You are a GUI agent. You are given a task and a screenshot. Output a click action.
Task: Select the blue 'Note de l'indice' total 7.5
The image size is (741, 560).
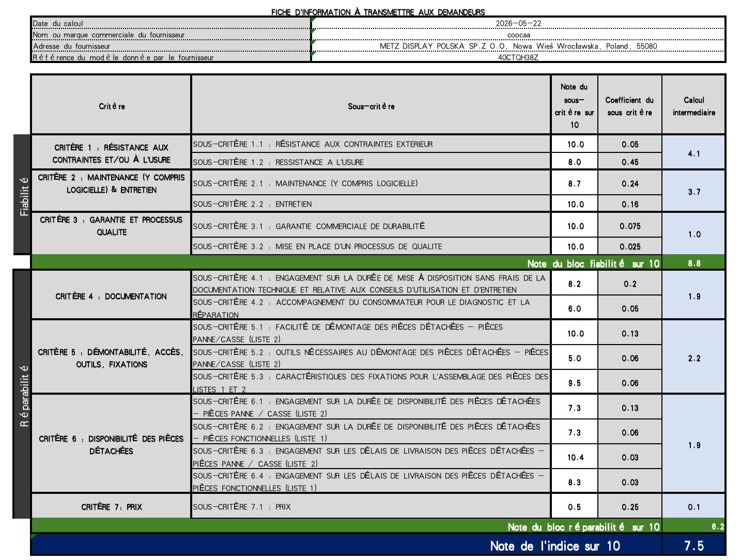693,546
